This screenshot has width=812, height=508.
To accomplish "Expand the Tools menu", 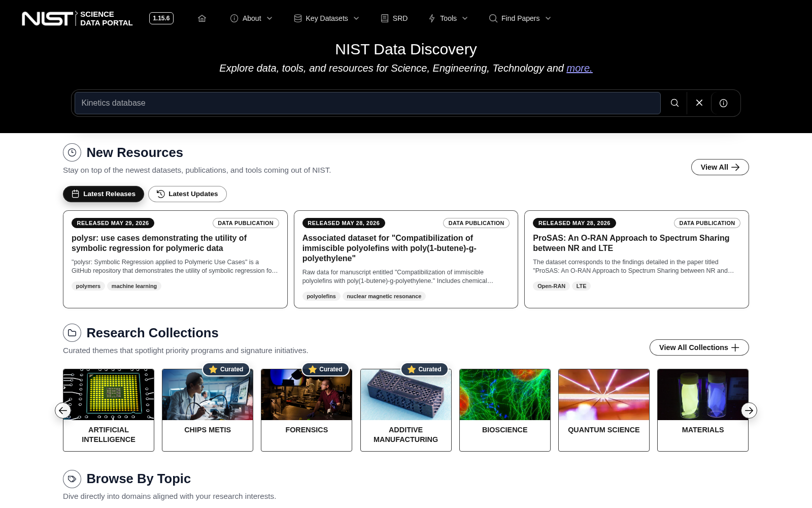I will coord(448,18).
